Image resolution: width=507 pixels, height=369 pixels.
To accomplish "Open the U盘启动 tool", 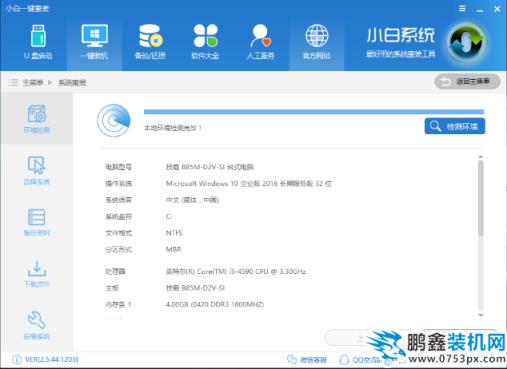I will pos(38,42).
